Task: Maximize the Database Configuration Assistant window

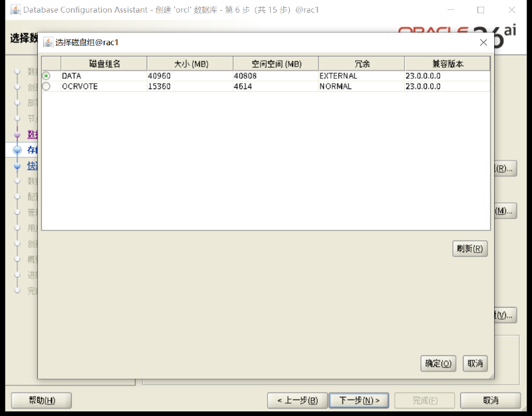Action: point(481,10)
